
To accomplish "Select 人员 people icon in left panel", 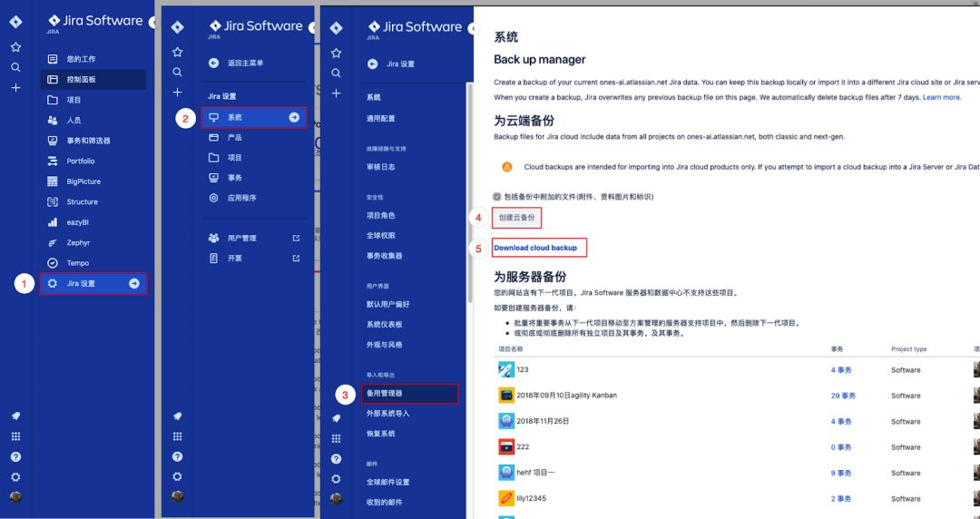I will coord(53,120).
